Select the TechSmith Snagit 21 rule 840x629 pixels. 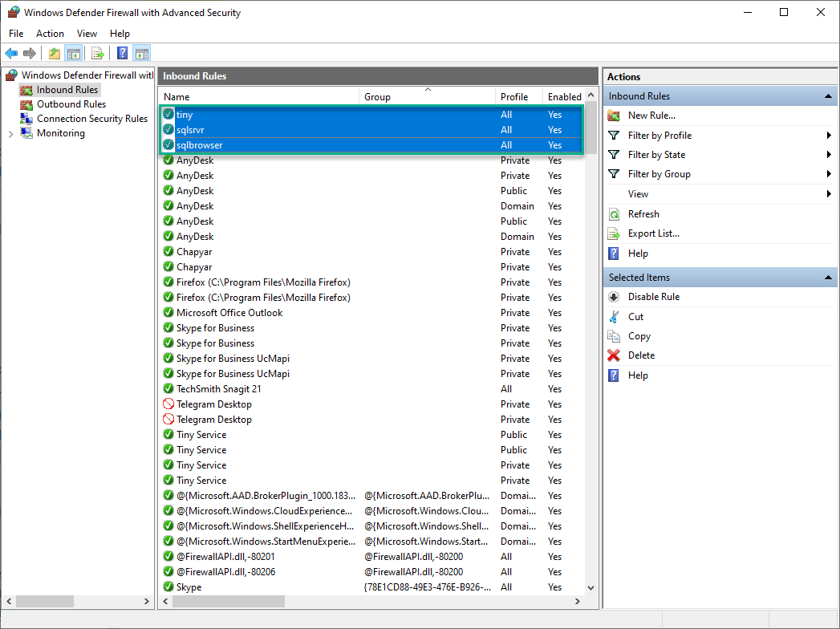[371, 388]
